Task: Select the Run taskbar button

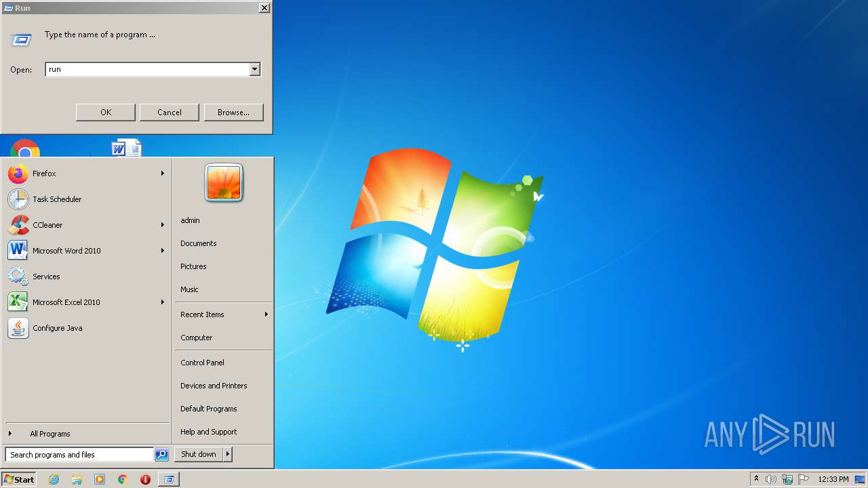Action: tap(169, 479)
